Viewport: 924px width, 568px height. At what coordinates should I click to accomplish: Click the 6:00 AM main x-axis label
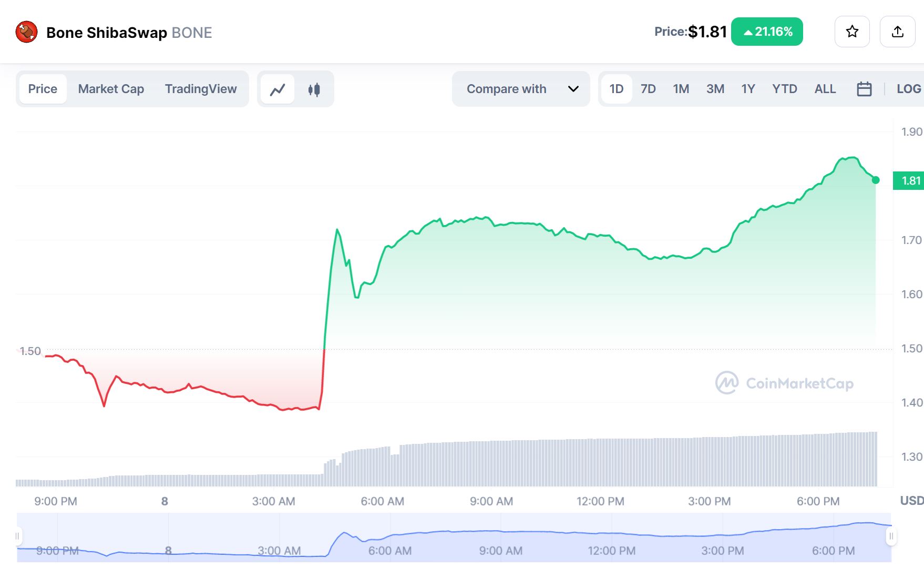point(382,501)
